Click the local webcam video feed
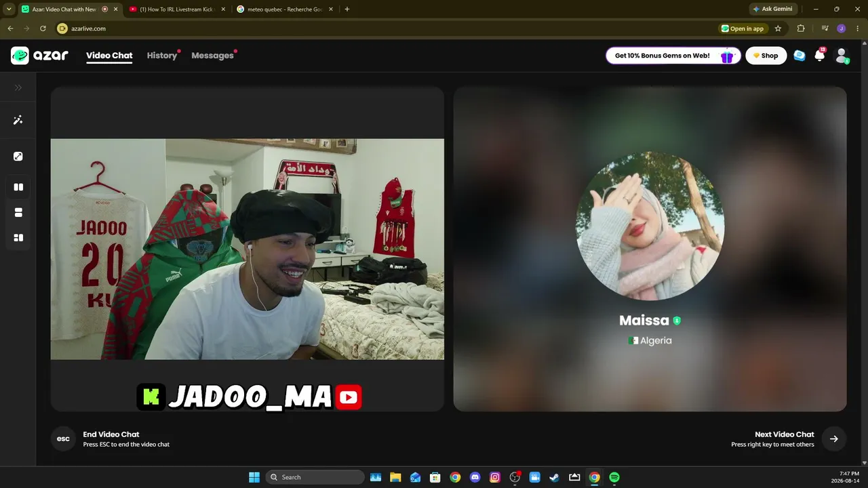This screenshot has height=488, width=868. click(248, 249)
